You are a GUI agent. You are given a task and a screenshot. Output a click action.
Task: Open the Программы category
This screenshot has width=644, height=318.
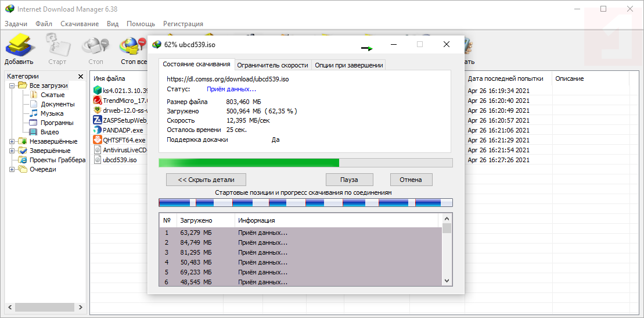[x=57, y=123]
